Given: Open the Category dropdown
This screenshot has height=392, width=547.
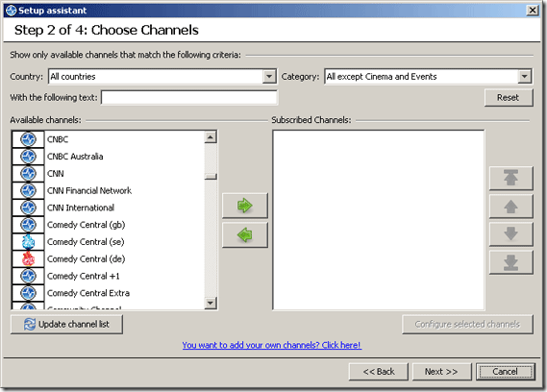Looking at the screenshot, I should [x=524, y=76].
